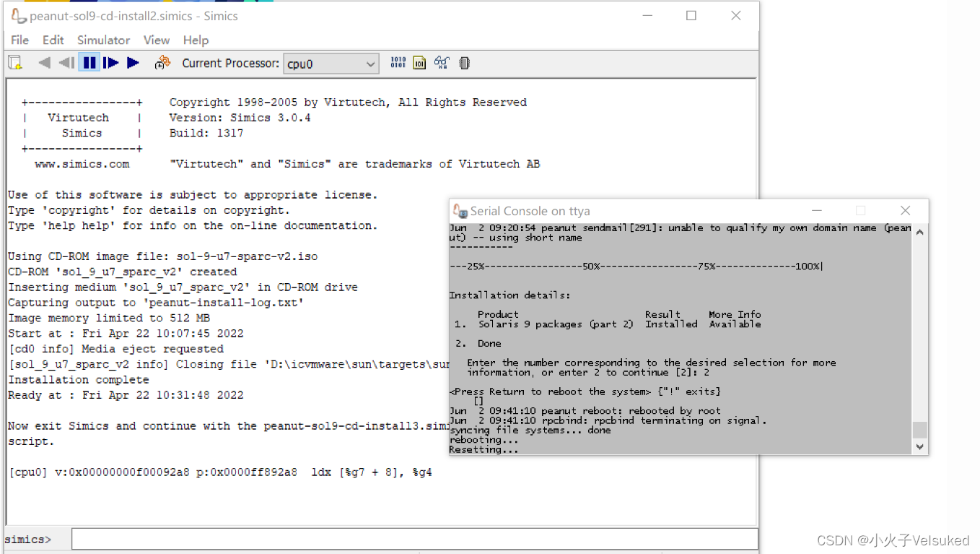Image resolution: width=980 pixels, height=554 pixels.
Task: Minimize the Serial Console on ttya window
Action: [816, 211]
